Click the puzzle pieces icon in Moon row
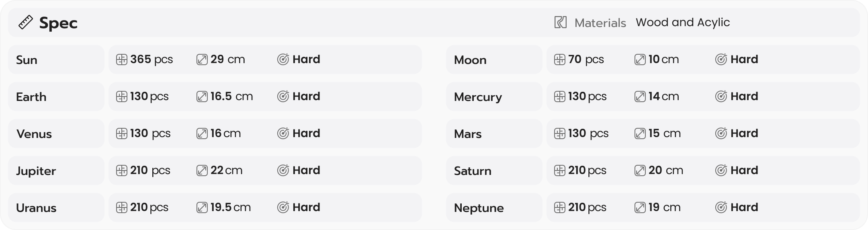Screen dimensions: 868x230 pyautogui.click(x=560, y=60)
